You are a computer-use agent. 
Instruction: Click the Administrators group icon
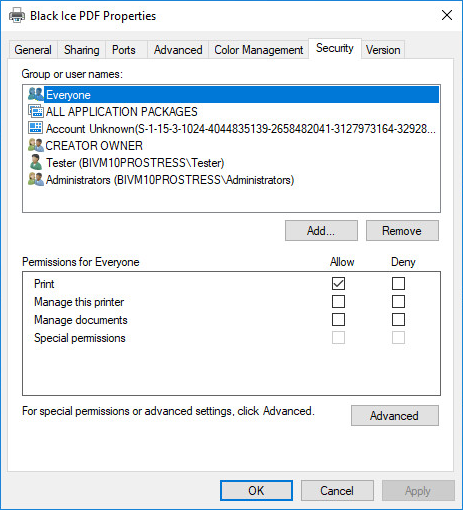[36, 179]
